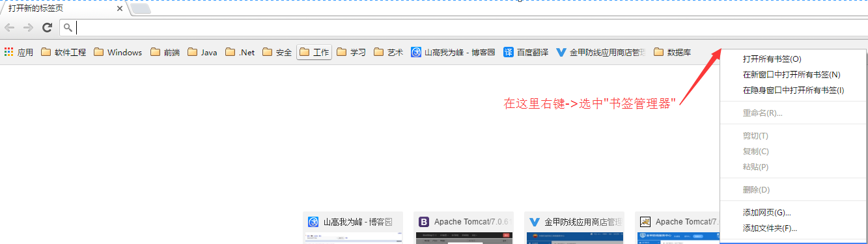Reload the page with refresh icon
Image resolution: width=868 pixels, height=244 pixels.
(x=47, y=27)
